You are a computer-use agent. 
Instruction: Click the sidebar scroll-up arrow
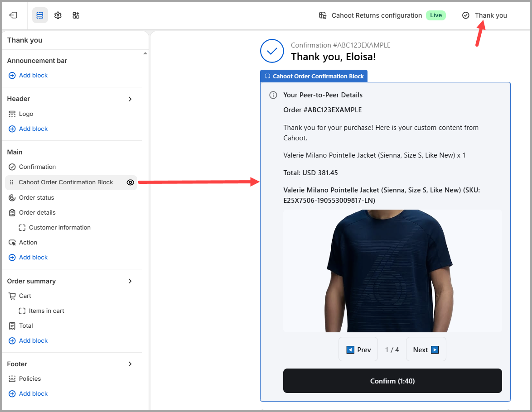tap(145, 53)
